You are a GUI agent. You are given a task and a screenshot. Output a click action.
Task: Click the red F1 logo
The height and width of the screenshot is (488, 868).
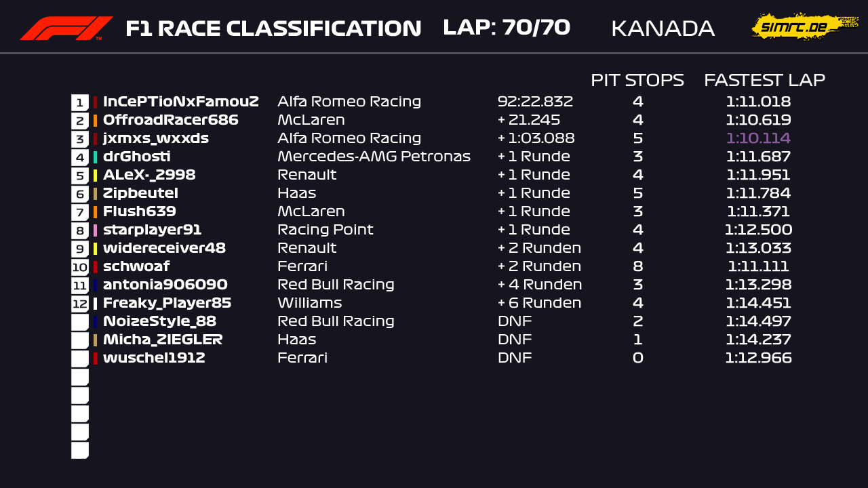66,28
